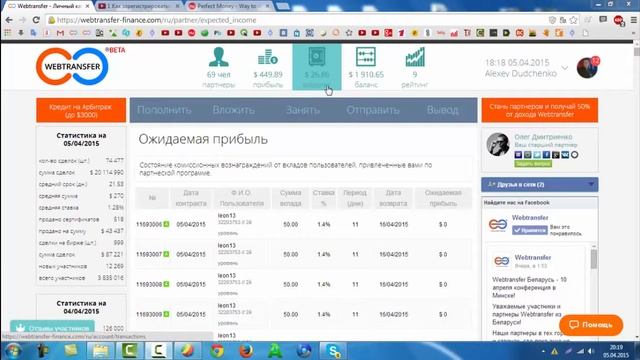This screenshot has height=360, width=640.
Task: Open Webtransfer Facebook page title link
Action: click(530, 218)
